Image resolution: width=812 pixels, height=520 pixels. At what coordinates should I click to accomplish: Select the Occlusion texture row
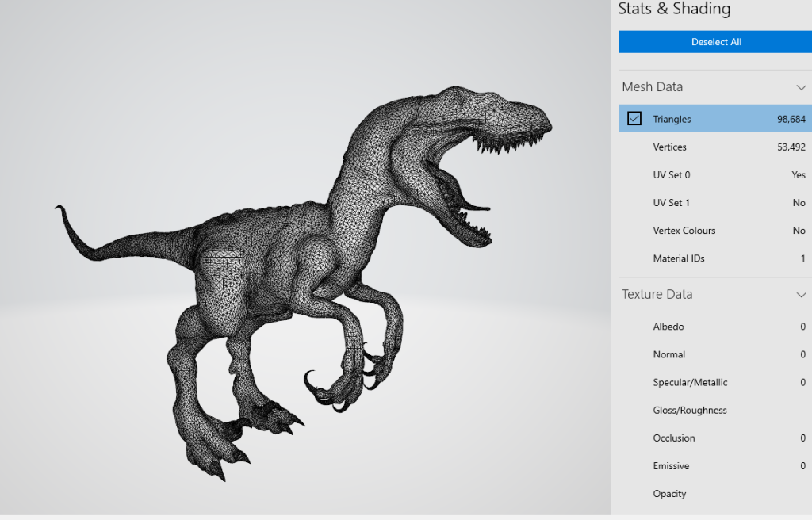point(716,438)
